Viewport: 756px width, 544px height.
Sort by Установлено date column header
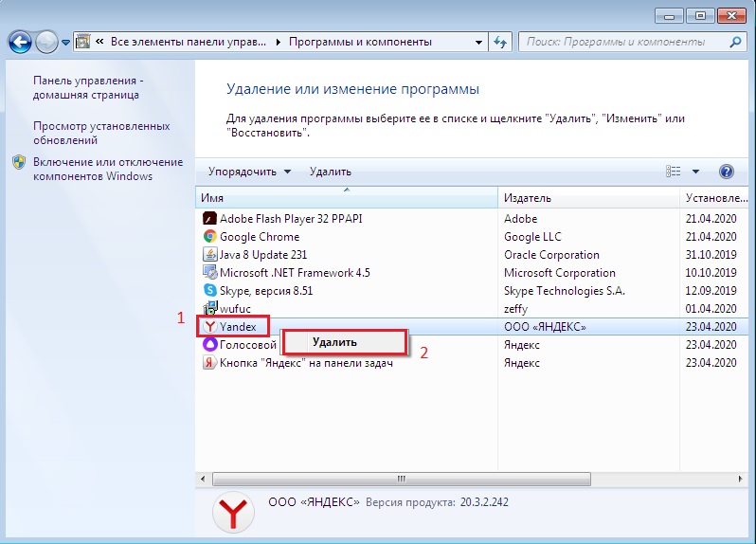[716, 198]
